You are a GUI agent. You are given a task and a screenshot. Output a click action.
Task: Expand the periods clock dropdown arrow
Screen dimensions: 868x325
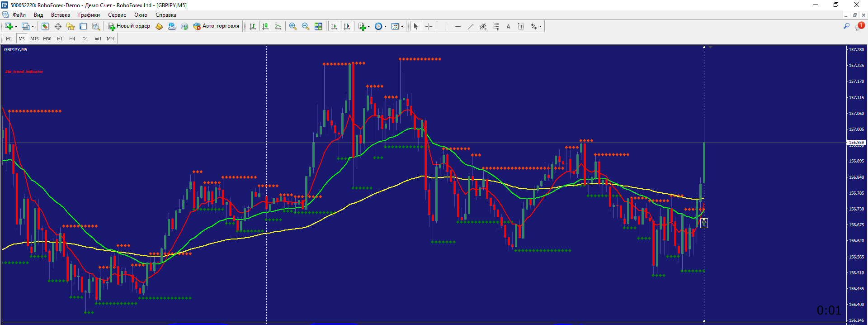[x=385, y=26]
